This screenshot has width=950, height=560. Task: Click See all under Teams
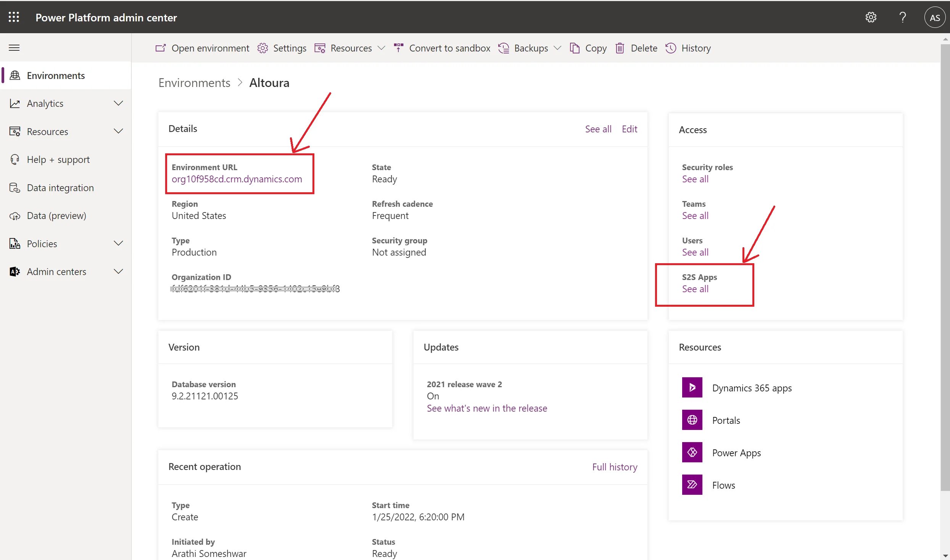pyautogui.click(x=695, y=216)
